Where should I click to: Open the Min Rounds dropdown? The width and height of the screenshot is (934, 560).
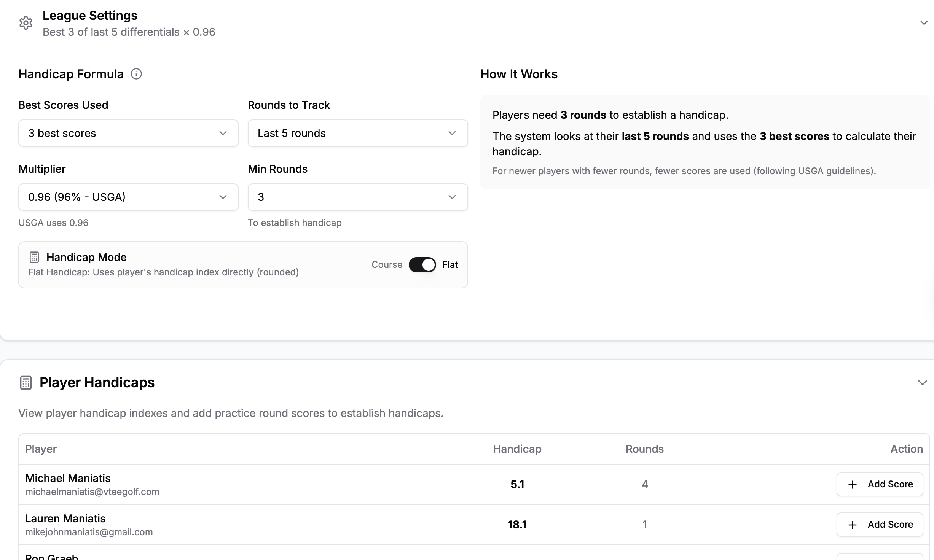pyautogui.click(x=357, y=197)
